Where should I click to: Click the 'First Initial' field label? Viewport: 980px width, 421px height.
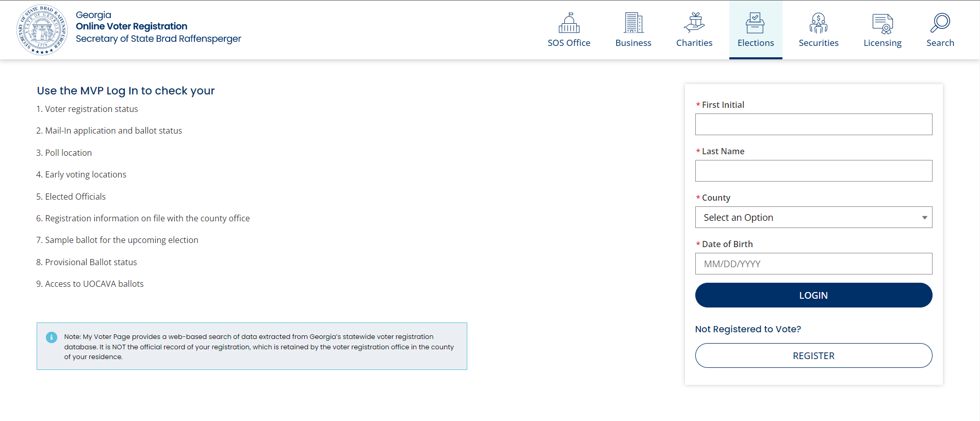click(x=723, y=105)
